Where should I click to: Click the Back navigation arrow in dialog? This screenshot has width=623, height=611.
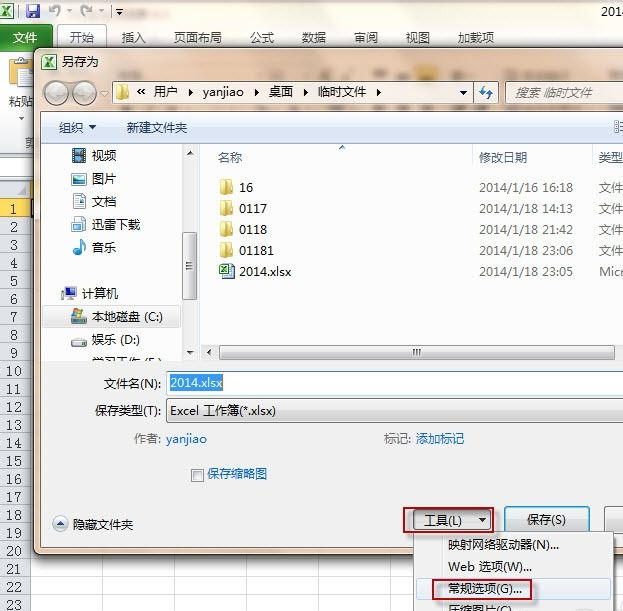pyautogui.click(x=56, y=93)
